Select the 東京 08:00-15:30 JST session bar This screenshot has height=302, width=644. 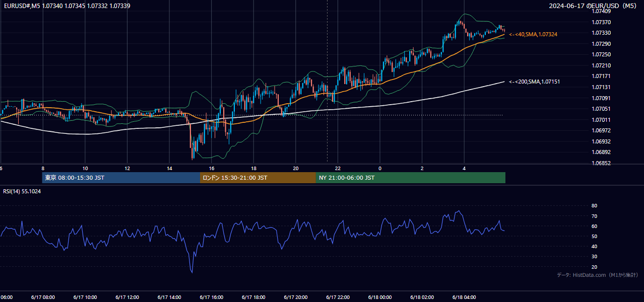tap(121, 178)
